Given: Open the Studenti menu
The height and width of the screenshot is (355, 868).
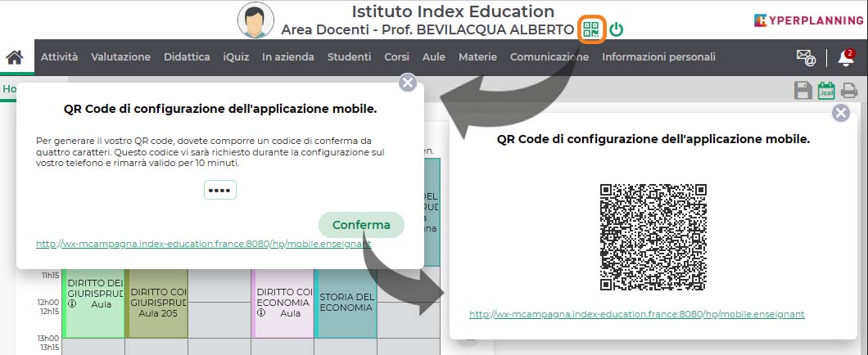Looking at the screenshot, I should click(x=350, y=57).
